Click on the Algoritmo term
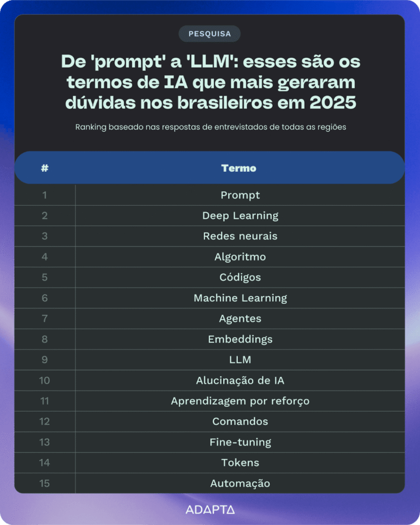 [x=240, y=257]
